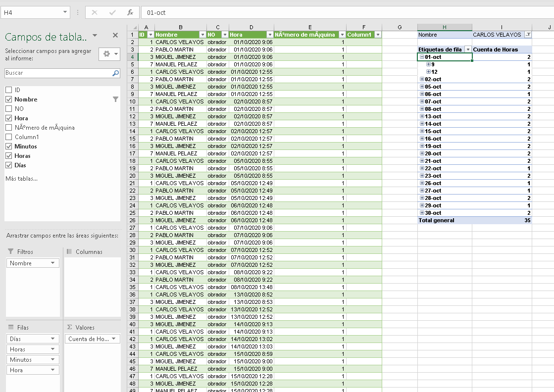Viewport: 554px width, 392px height.
Task: Open the Etiquetas de fila filter dropdown
Action: tap(467, 49)
